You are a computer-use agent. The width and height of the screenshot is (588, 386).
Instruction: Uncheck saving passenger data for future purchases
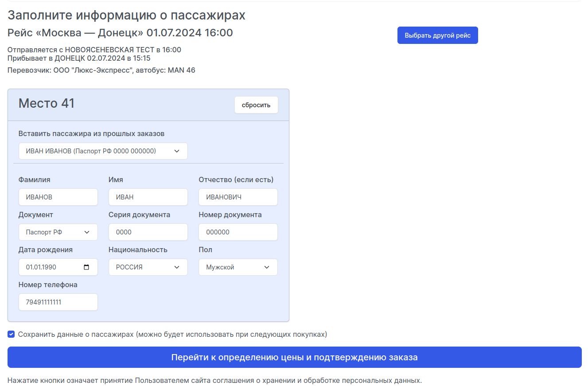coord(11,334)
